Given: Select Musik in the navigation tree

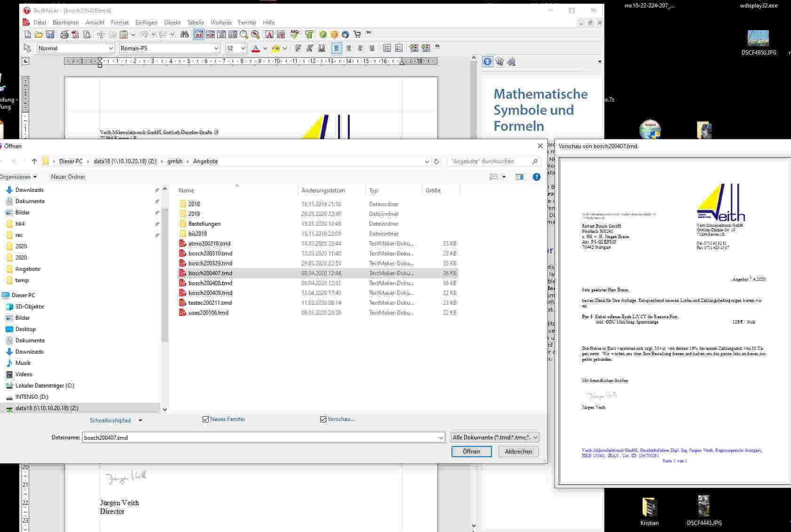Looking at the screenshot, I should pos(23,363).
